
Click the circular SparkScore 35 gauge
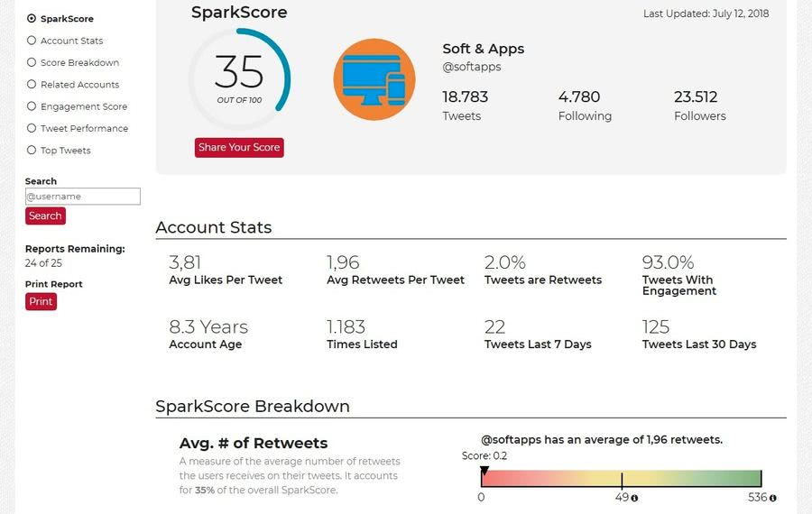(x=239, y=79)
